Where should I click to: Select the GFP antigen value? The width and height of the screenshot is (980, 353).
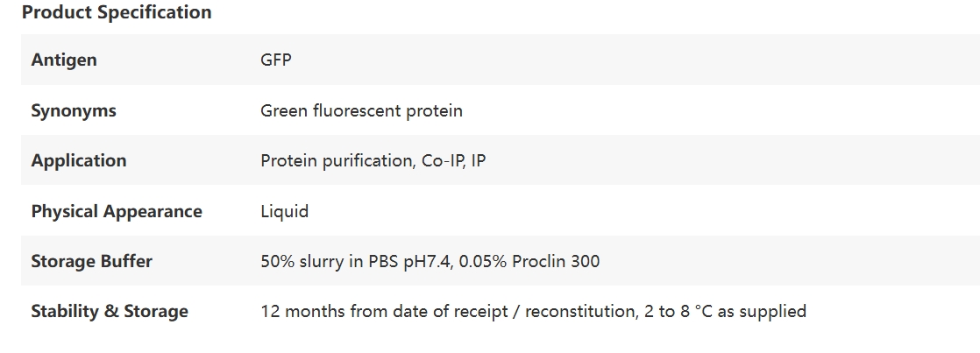coord(276,60)
